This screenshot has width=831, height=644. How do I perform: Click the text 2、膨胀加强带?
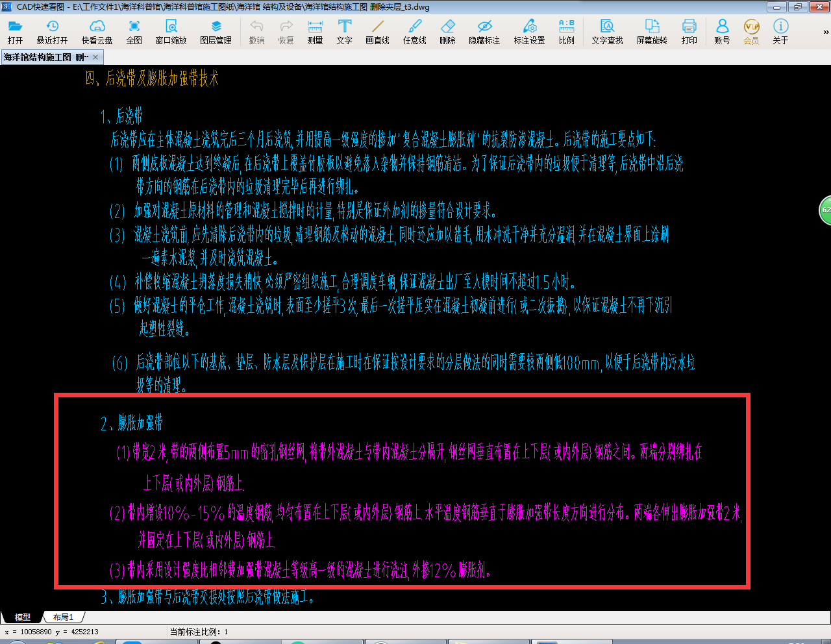pos(132,423)
